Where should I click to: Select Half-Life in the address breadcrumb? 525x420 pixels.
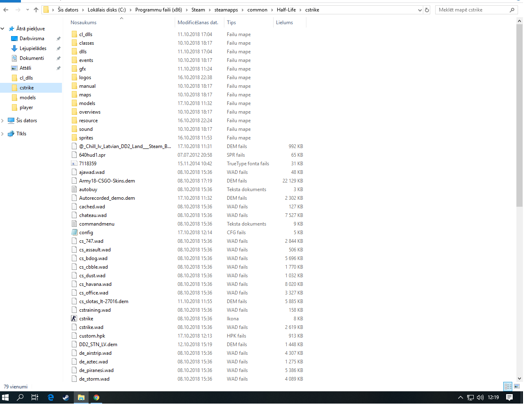286,10
